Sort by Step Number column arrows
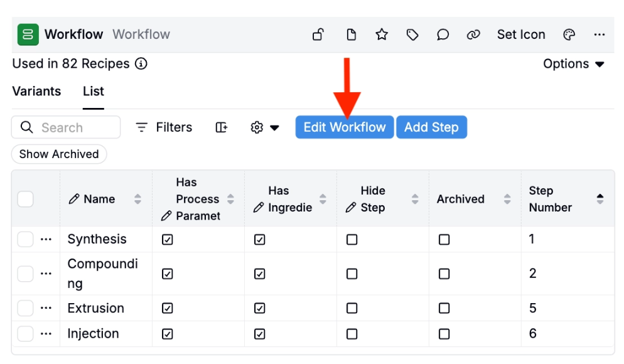Viewport: 624px width, 364px height. (600, 199)
